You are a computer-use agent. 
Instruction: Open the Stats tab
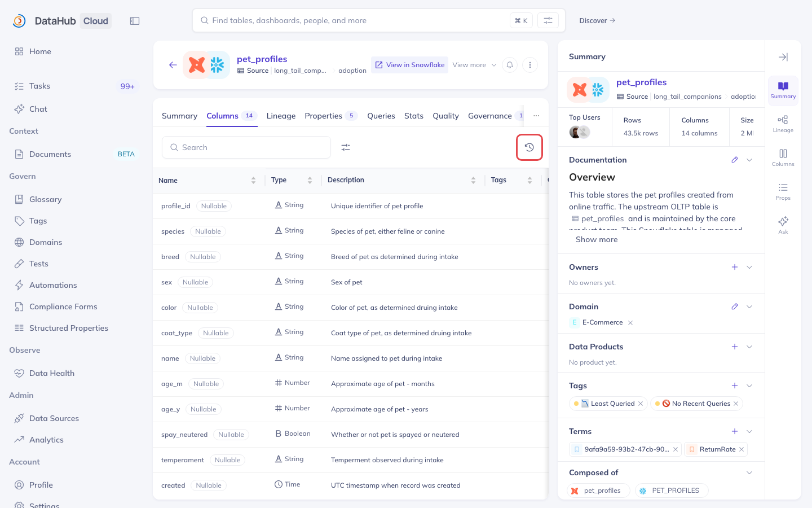(x=414, y=116)
